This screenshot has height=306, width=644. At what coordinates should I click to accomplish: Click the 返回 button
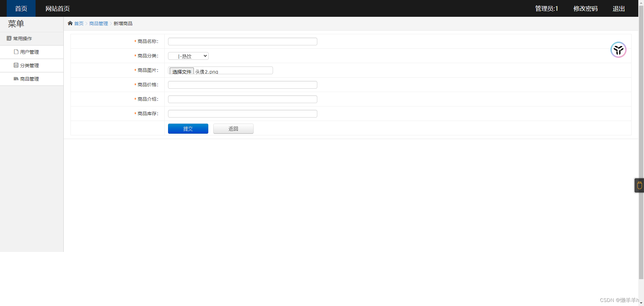point(233,129)
